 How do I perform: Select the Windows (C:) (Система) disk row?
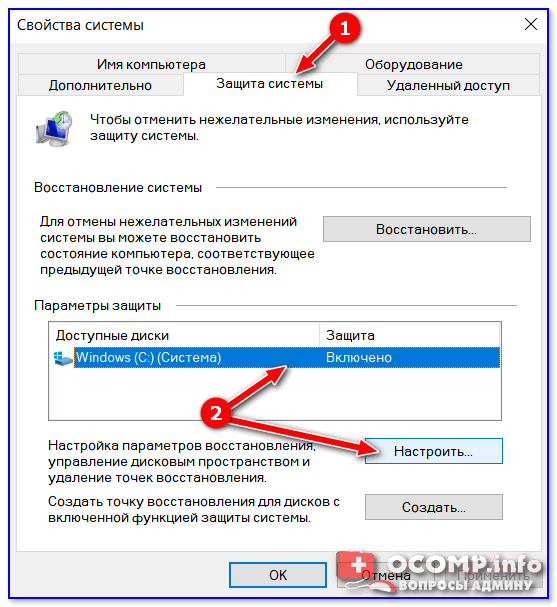[x=276, y=357]
